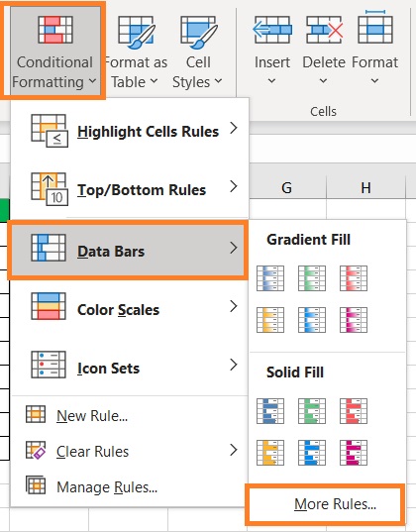Click More Rules... in Data Bars
Screen dimensions: 416x532
(x=326, y=504)
